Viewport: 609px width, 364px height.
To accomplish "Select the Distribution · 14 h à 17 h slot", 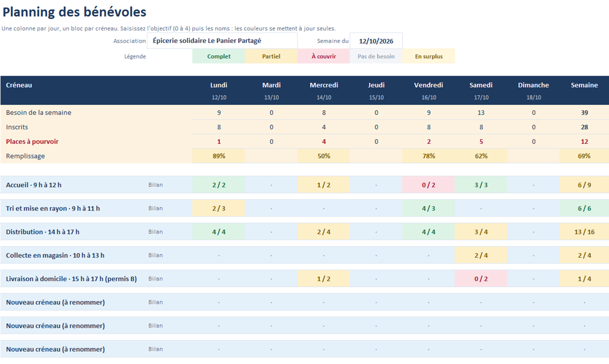I will pos(42,232).
